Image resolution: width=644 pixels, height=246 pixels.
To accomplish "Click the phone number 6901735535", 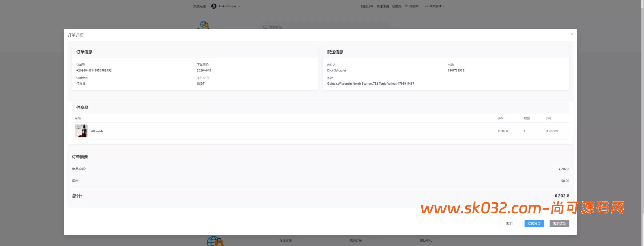I will click(456, 70).
